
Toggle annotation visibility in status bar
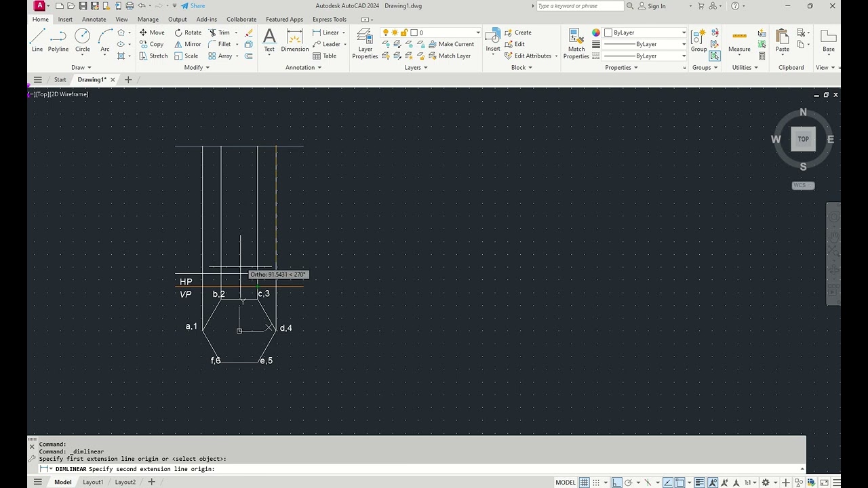tap(713, 483)
